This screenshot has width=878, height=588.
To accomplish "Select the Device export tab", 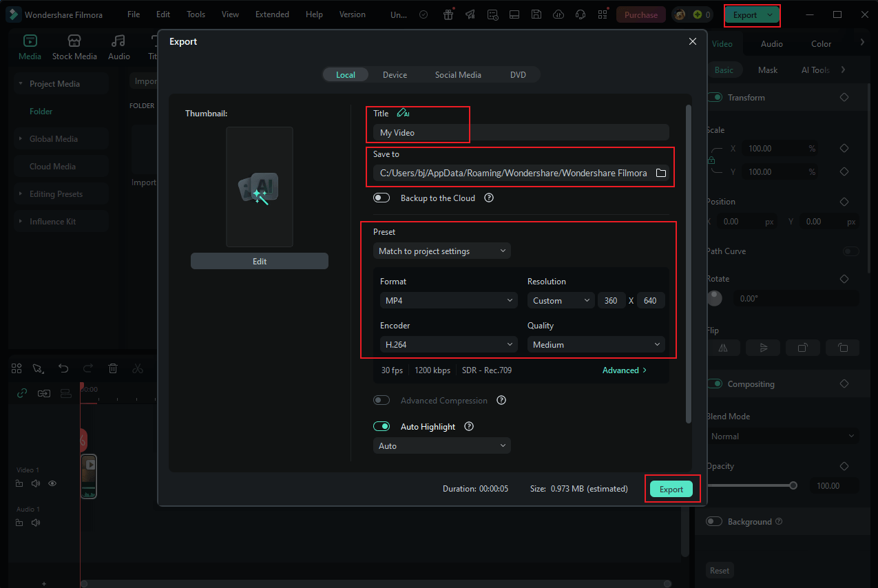I will [x=395, y=74].
